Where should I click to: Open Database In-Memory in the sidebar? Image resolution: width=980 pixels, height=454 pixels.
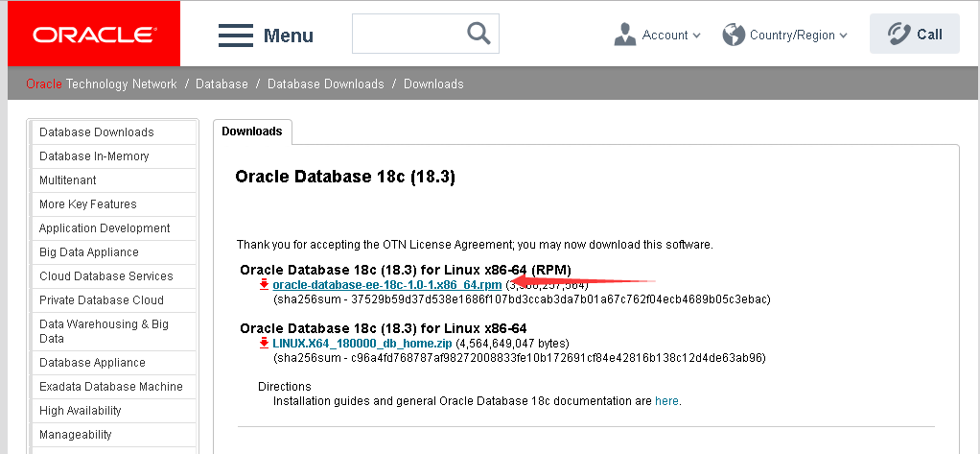point(114,156)
